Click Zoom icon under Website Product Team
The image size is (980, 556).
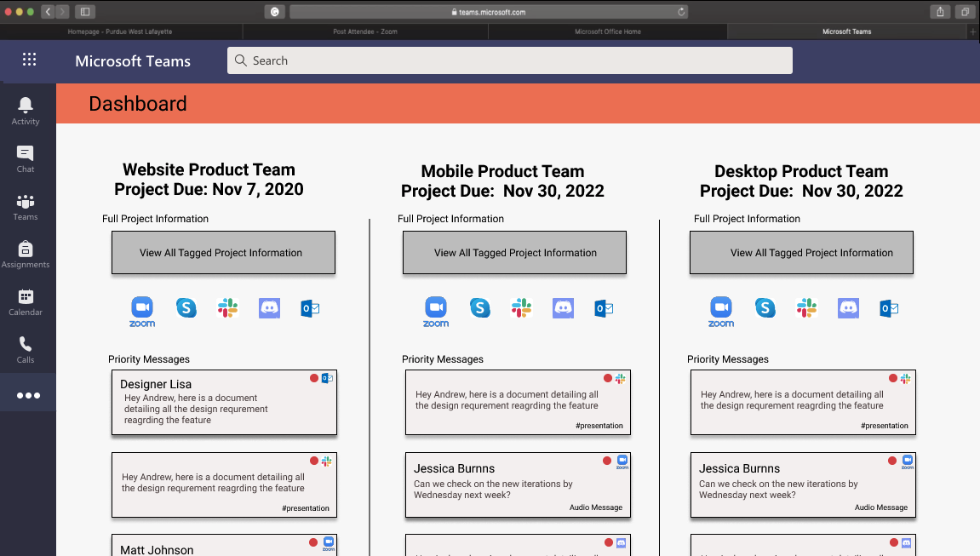[142, 312]
